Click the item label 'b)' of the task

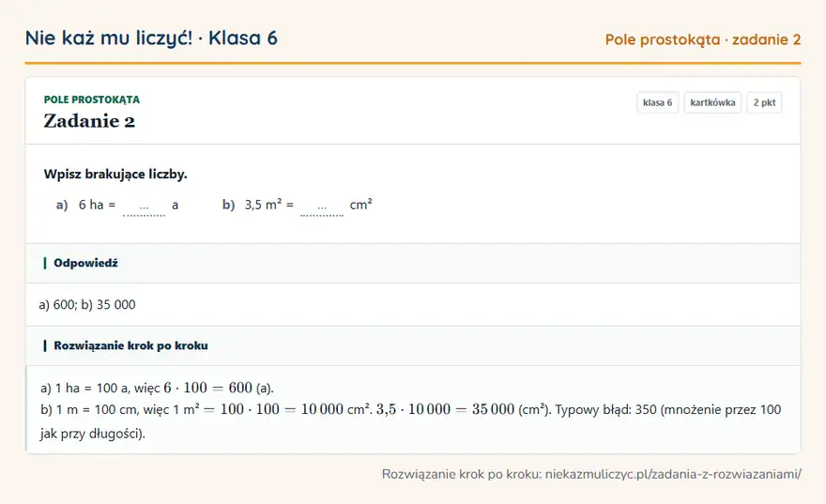pyautogui.click(x=229, y=205)
